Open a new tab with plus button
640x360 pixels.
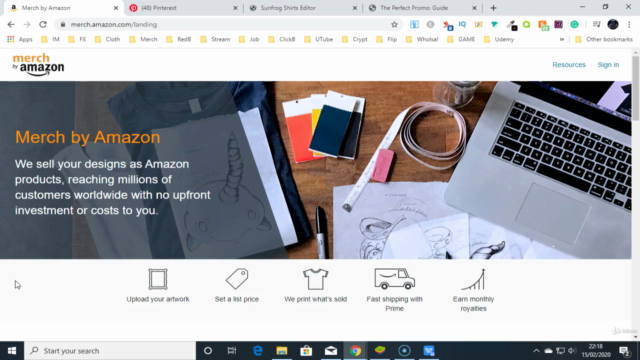point(493,8)
